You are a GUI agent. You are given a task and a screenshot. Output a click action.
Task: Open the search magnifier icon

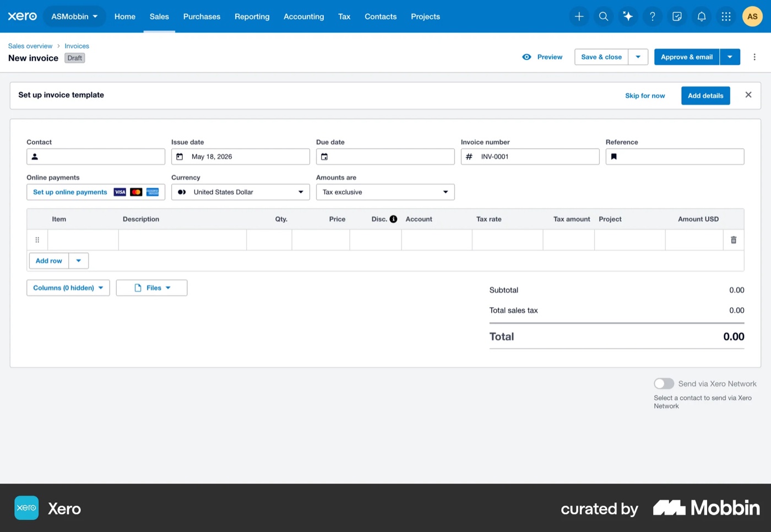click(x=604, y=17)
